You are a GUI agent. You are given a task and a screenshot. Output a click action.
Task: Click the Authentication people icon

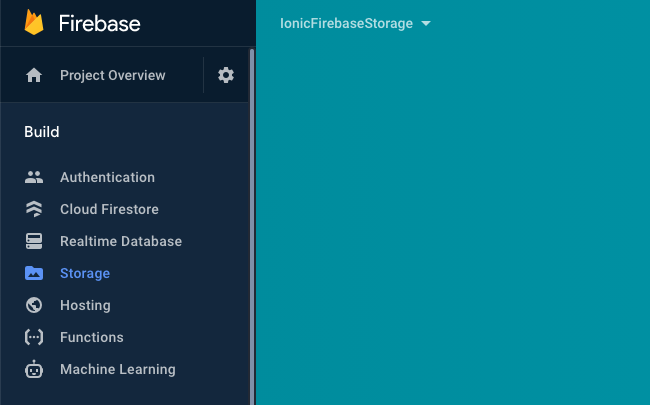tap(34, 178)
